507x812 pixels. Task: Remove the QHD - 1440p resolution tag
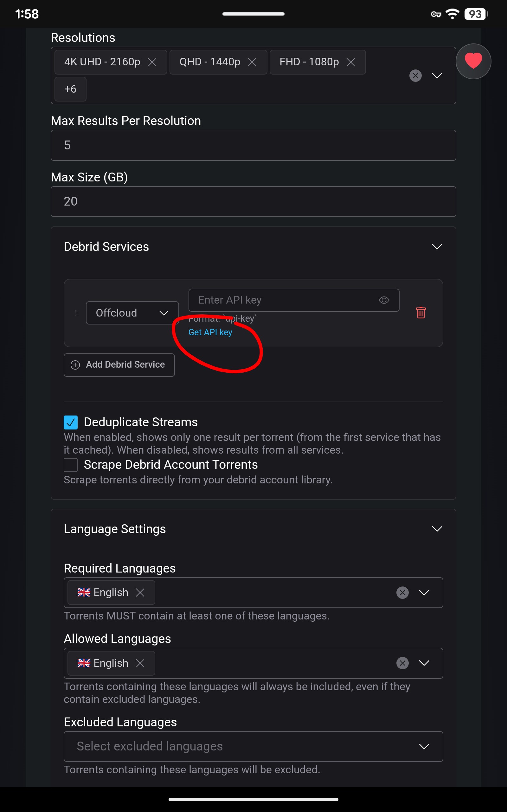(252, 62)
